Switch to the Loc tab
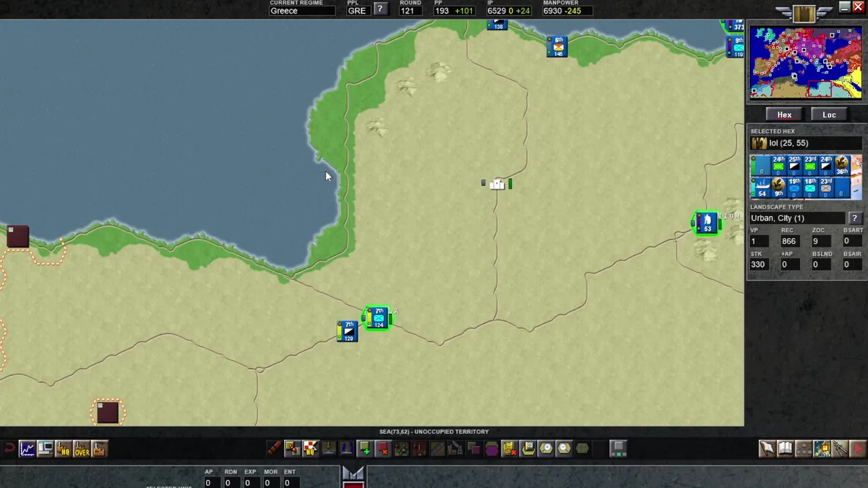This screenshot has height=488, width=868. click(x=829, y=115)
